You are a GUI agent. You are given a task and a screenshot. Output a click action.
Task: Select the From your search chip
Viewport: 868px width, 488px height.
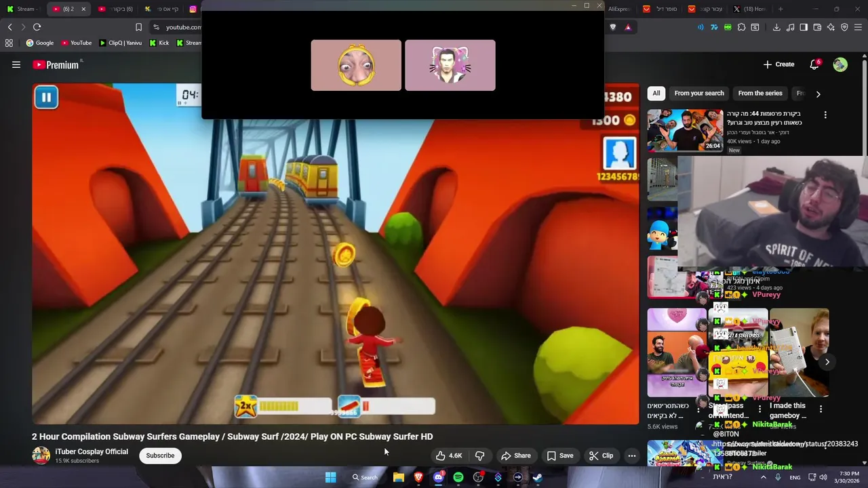coord(699,94)
